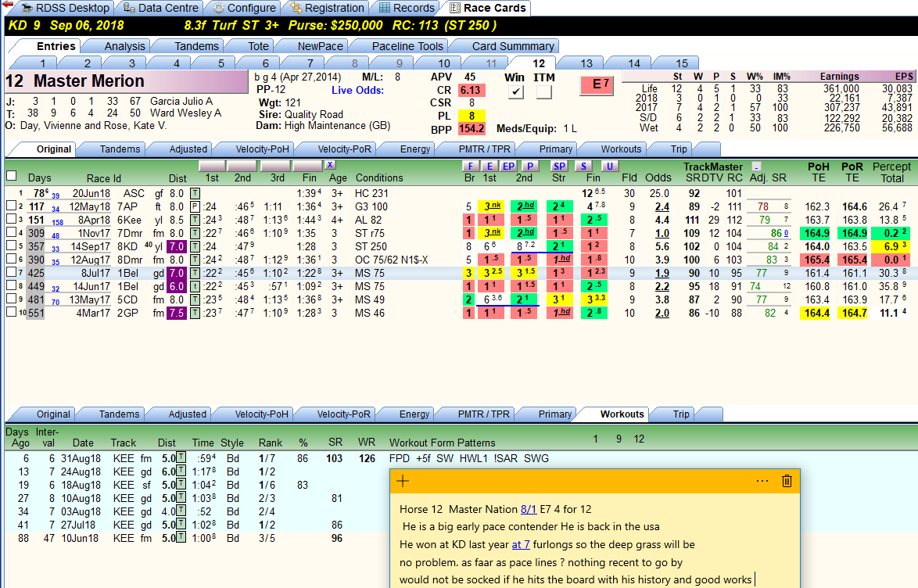
Task: Click the T surface icon on 8Apr18 row
Action: point(195,220)
